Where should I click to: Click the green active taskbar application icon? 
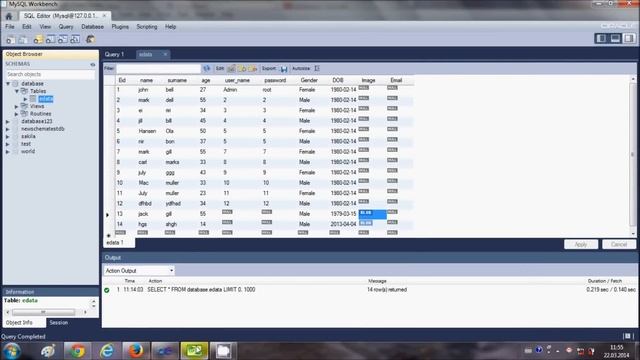click(194, 351)
